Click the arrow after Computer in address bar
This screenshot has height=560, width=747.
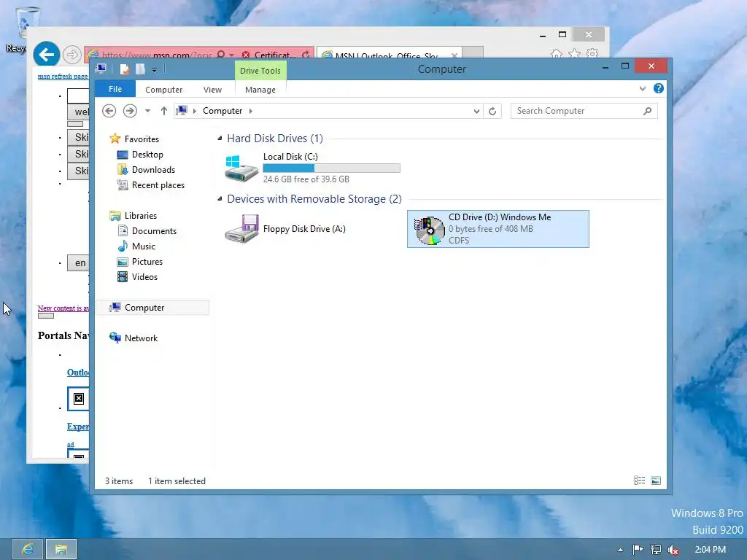click(x=251, y=111)
